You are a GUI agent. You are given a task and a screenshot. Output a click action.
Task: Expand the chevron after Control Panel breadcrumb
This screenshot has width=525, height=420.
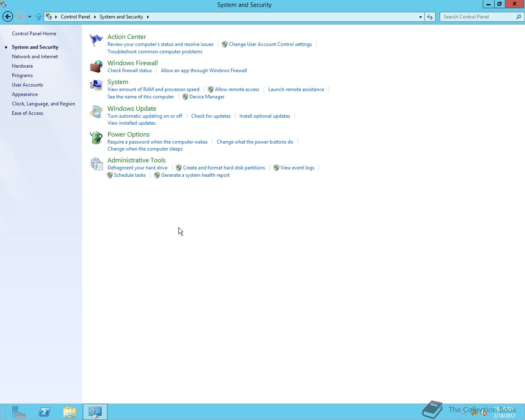point(95,17)
